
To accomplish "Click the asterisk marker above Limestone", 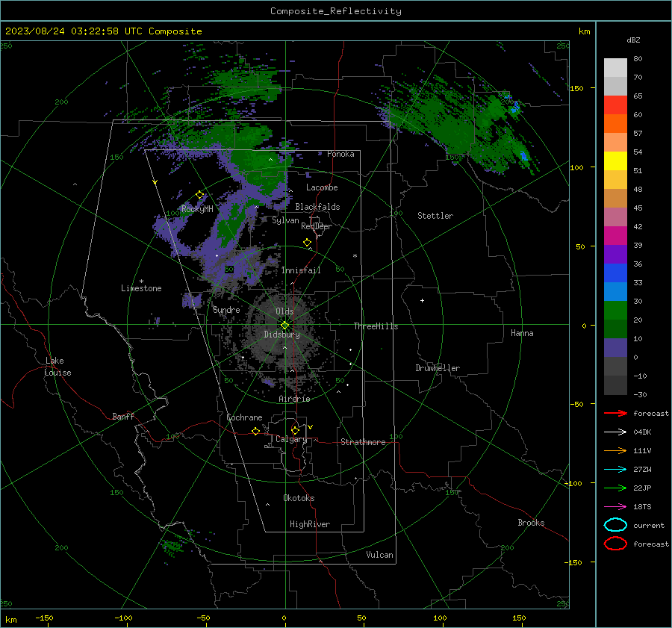I will 141,282.
